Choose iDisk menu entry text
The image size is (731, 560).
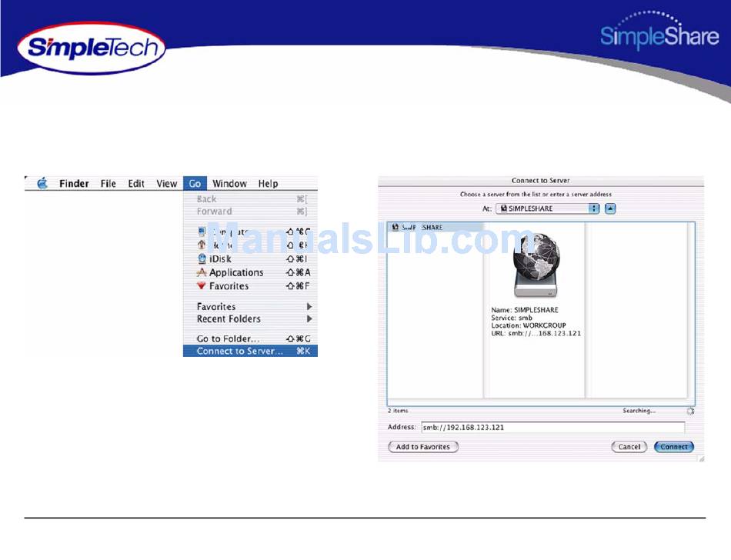click(220, 258)
